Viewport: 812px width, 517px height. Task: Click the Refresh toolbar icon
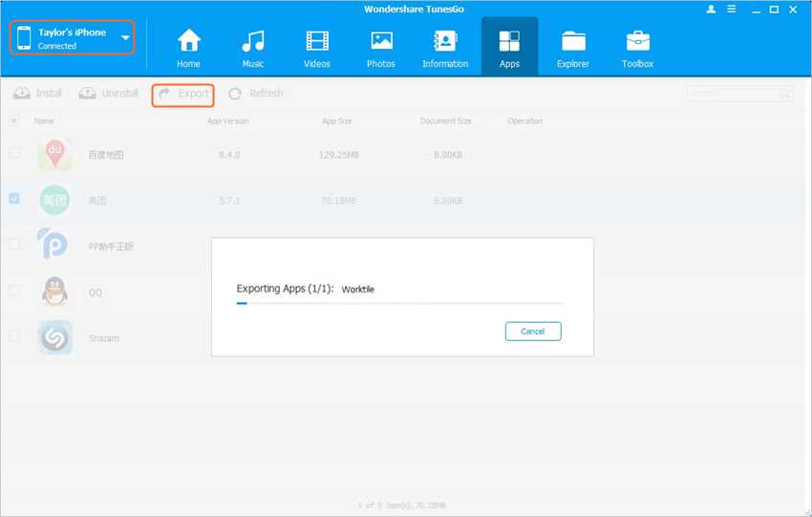(235, 94)
